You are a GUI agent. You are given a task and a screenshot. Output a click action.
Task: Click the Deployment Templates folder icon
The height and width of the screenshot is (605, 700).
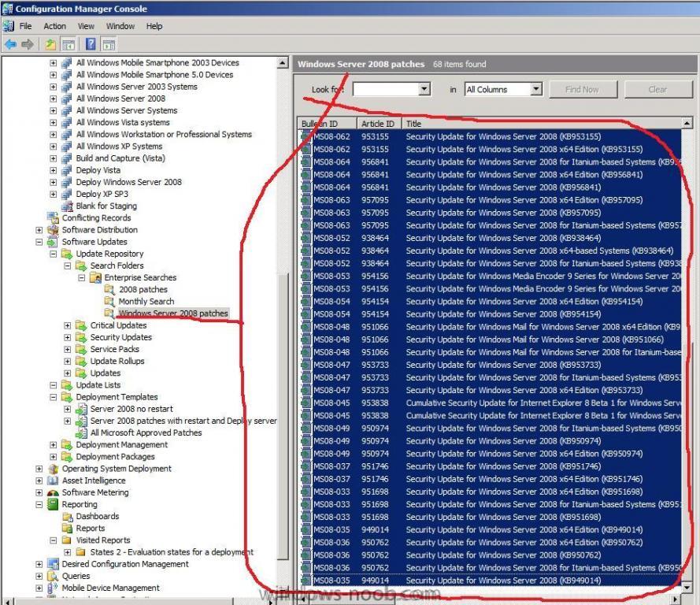[x=67, y=397]
